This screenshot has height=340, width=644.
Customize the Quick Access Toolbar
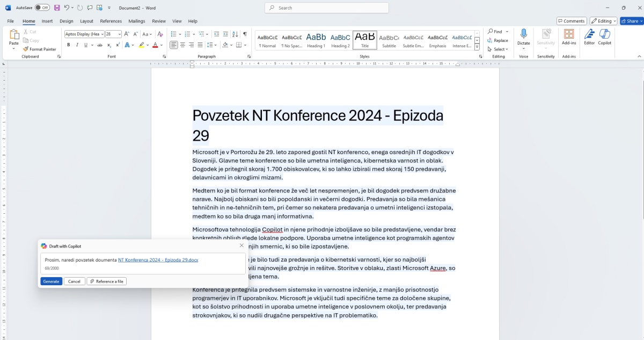tap(109, 8)
